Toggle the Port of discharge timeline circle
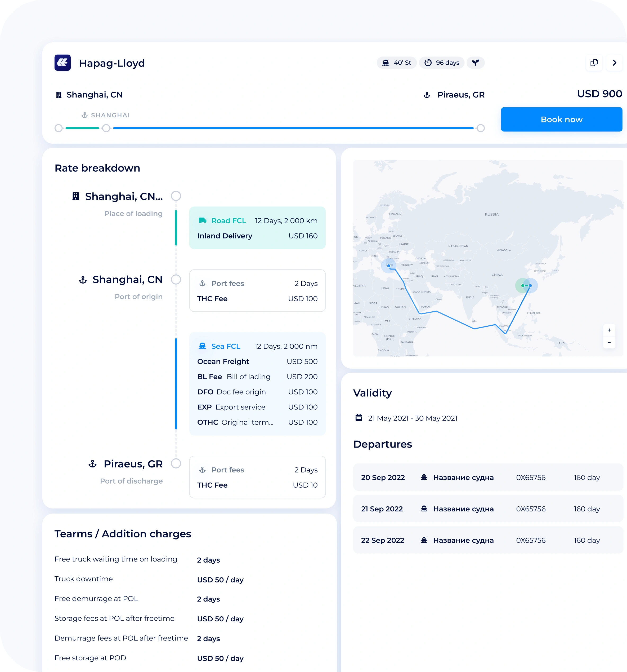 [176, 463]
